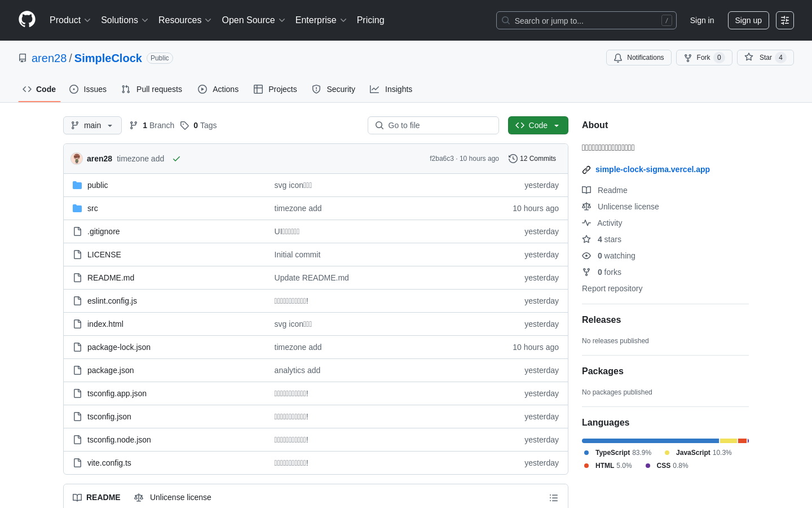
Task: Open the main branch selector dropdown
Action: pyautogui.click(x=92, y=125)
